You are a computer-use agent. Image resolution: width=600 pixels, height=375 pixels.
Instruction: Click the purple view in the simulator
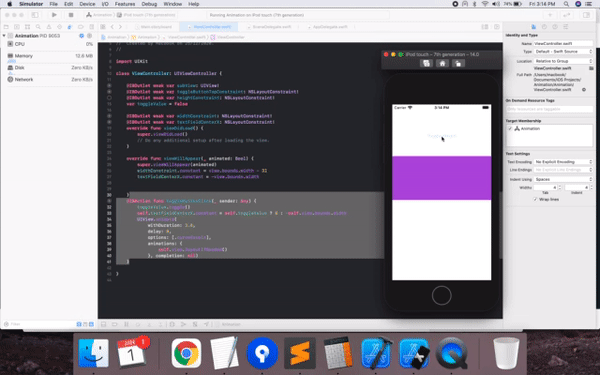pyautogui.click(x=442, y=178)
